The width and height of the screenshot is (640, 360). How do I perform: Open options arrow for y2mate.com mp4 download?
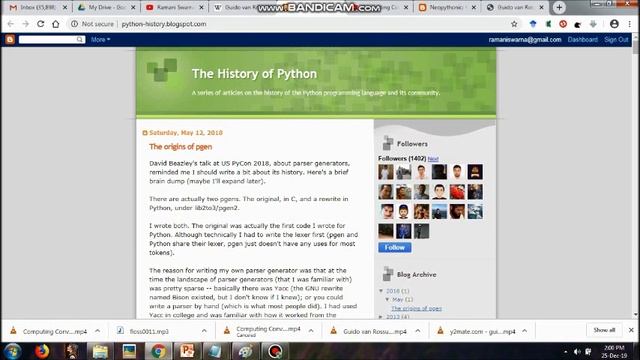pos(524,331)
